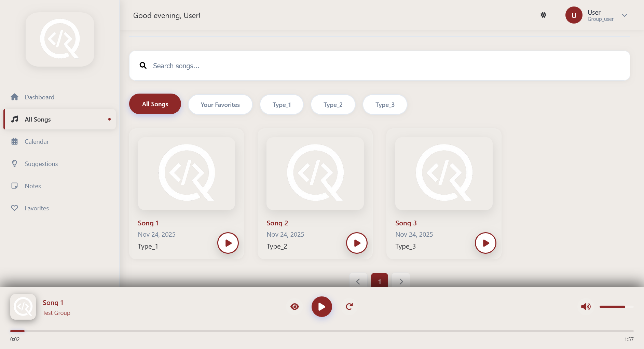Switch to the Your Favorites filter
This screenshot has height=349, width=644.
[x=220, y=104]
